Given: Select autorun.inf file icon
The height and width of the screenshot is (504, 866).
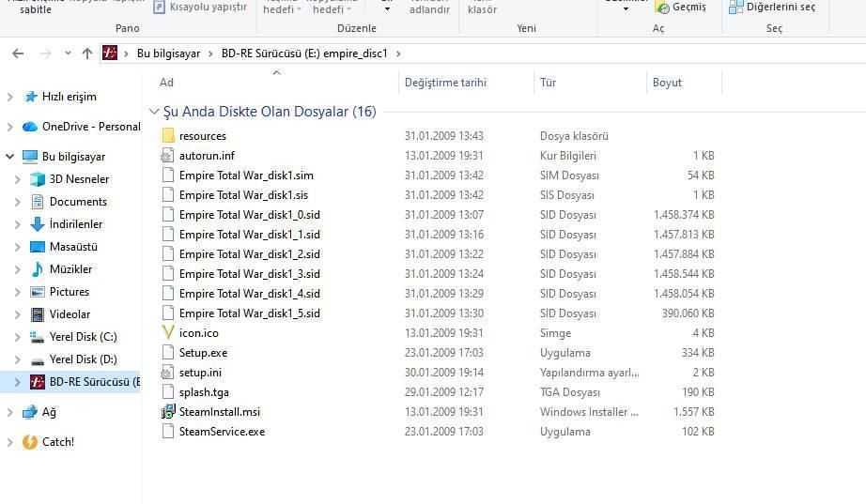Looking at the screenshot, I should 167,156.
